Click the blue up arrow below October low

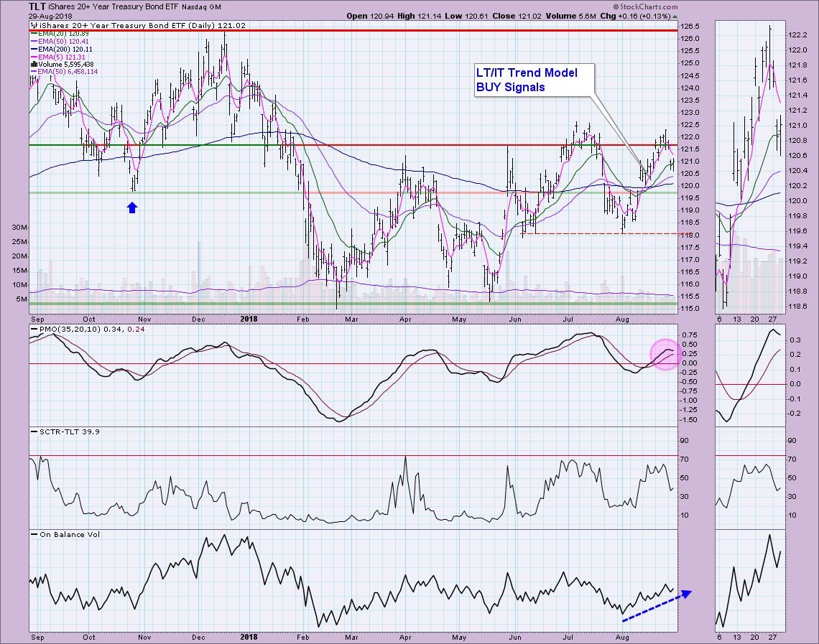(132, 207)
